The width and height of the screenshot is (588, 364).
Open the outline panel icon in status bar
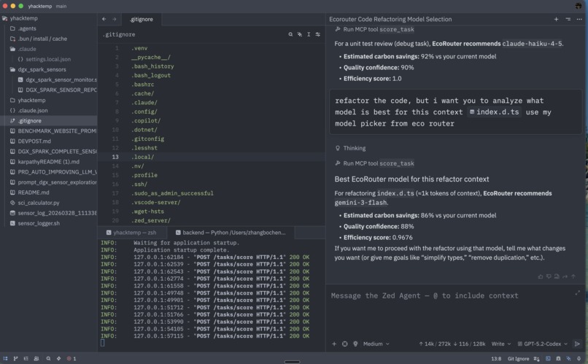click(x=26, y=358)
